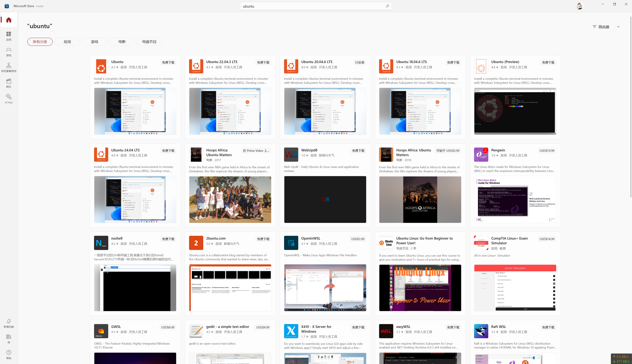The height and width of the screenshot is (364, 632).
Task: Open the Home sidebar icon
Action: click(x=9, y=20)
